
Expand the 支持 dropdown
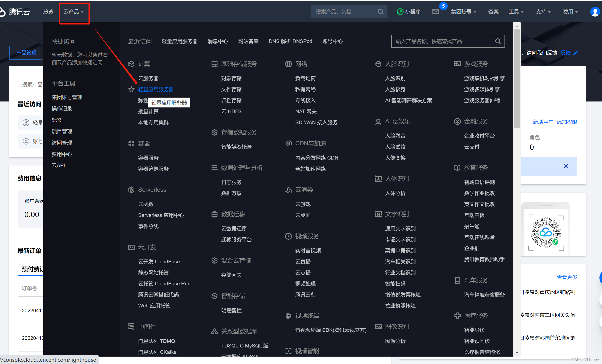pos(543,11)
